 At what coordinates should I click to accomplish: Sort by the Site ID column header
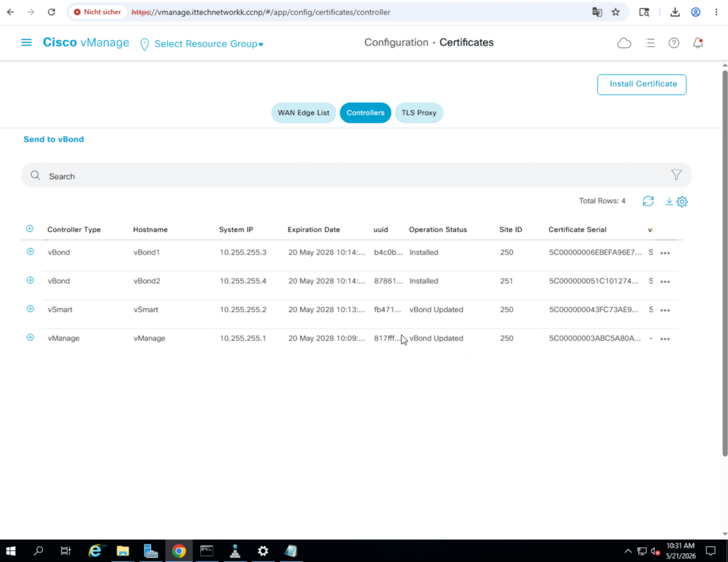coord(510,230)
